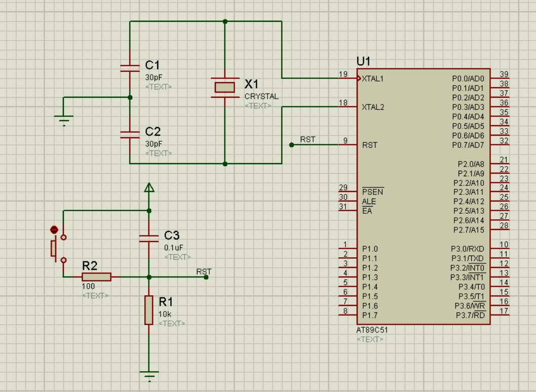The height and width of the screenshot is (392, 536).
Task: Select the AT89C51 chip body U1
Action: pos(424,197)
